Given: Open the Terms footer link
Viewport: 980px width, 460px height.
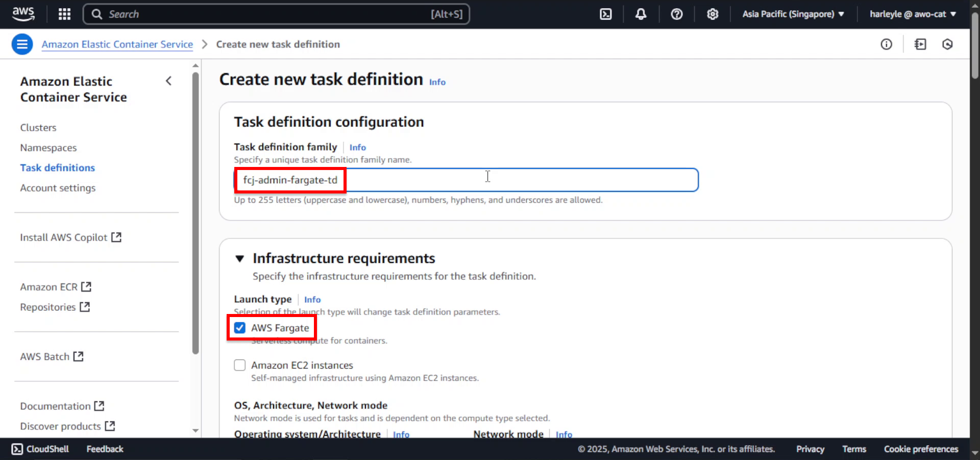Looking at the screenshot, I should pyautogui.click(x=854, y=449).
